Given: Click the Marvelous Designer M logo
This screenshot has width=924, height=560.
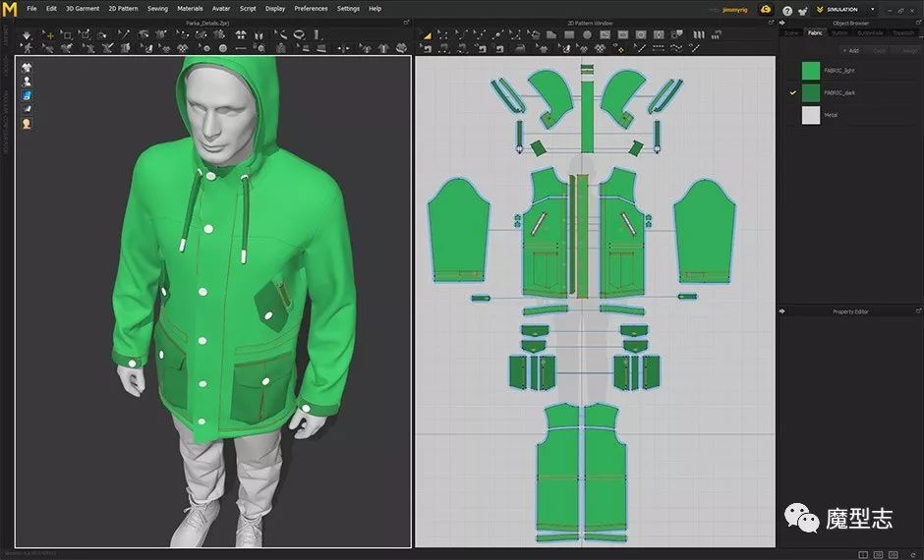Looking at the screenshot, I should pos(10,9).
